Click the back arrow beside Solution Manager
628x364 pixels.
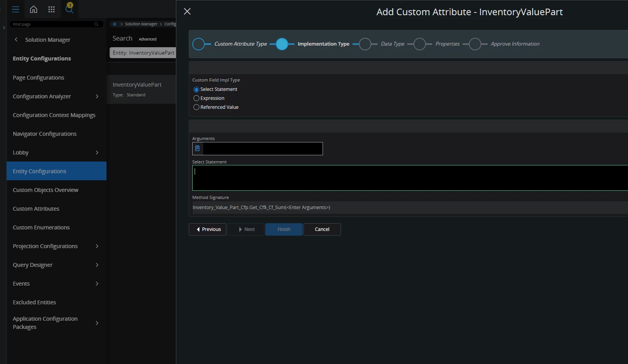click(x=16, y=39)
